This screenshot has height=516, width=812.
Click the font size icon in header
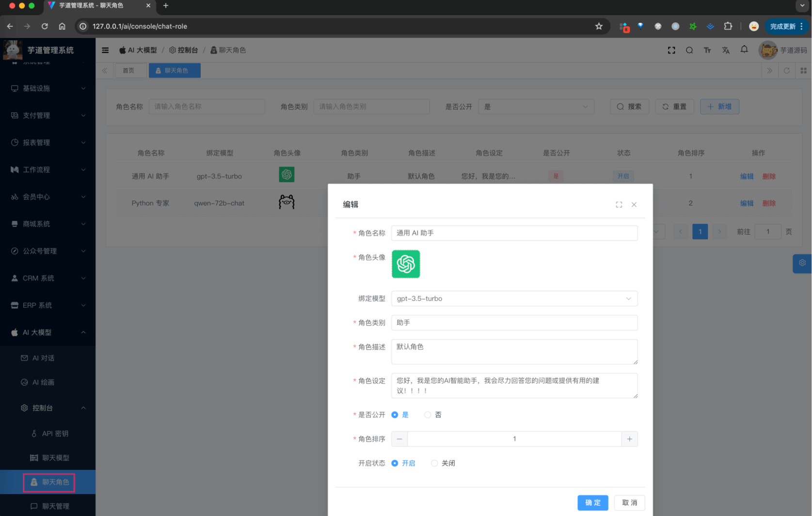tap(707, 50)
